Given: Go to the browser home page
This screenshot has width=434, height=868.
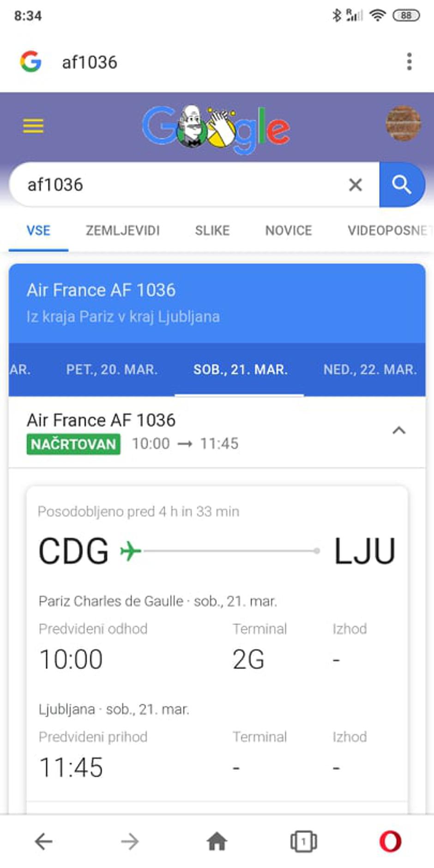Looking at the screenshot, I should [217, 841].
